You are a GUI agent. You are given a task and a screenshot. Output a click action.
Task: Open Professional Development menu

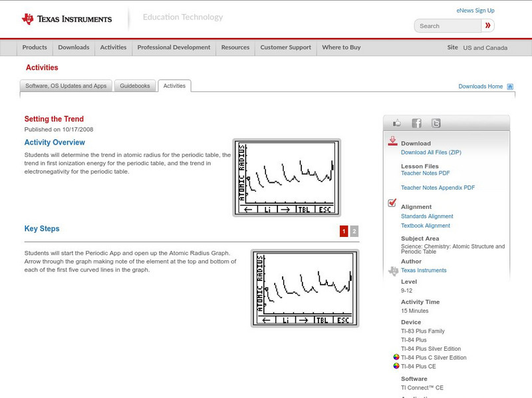(174, 47)
